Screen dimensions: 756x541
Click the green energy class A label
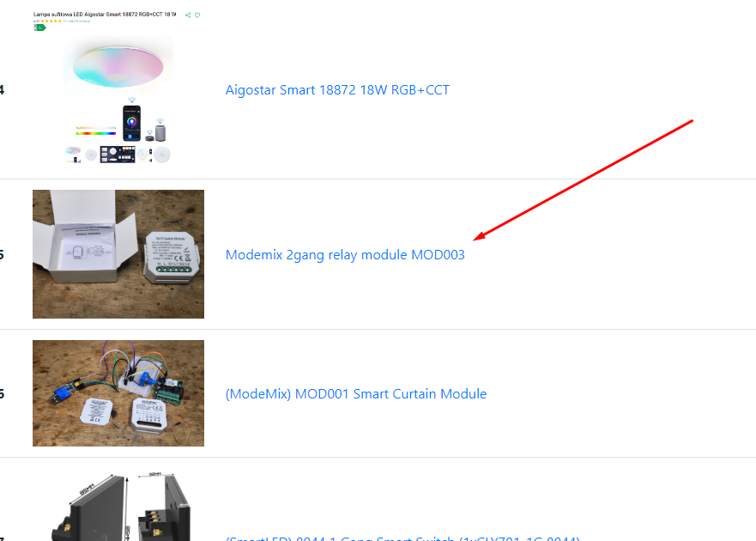point(39,27)
